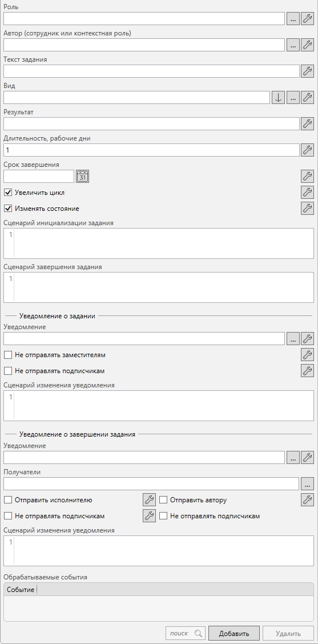318x644 pixels.
Task: Expand the Вид dropdown arrow
Action: 278,98
